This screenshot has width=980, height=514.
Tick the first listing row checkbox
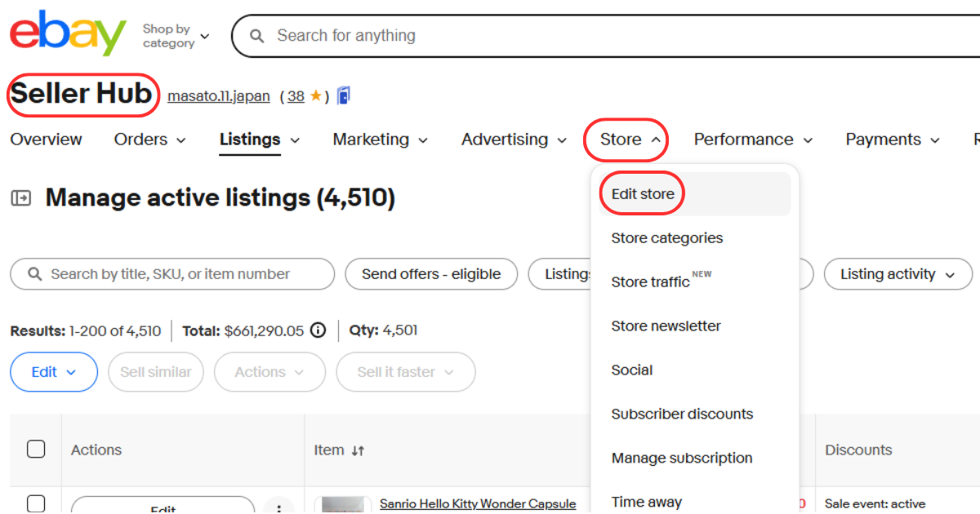(36, 503)
